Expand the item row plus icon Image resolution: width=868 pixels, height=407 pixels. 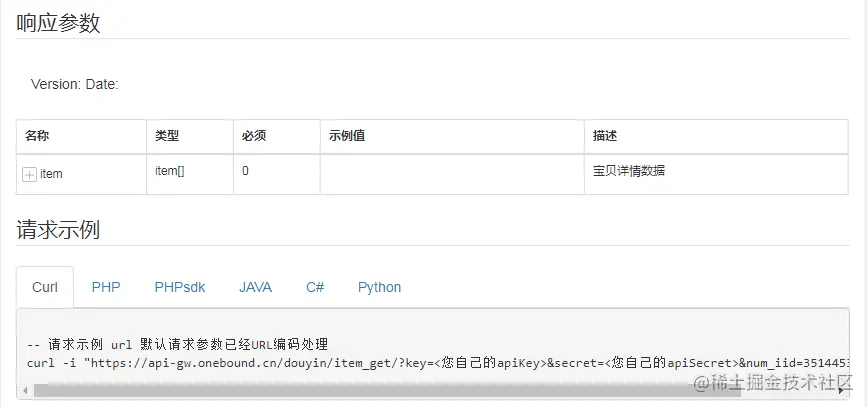point(29,174)
